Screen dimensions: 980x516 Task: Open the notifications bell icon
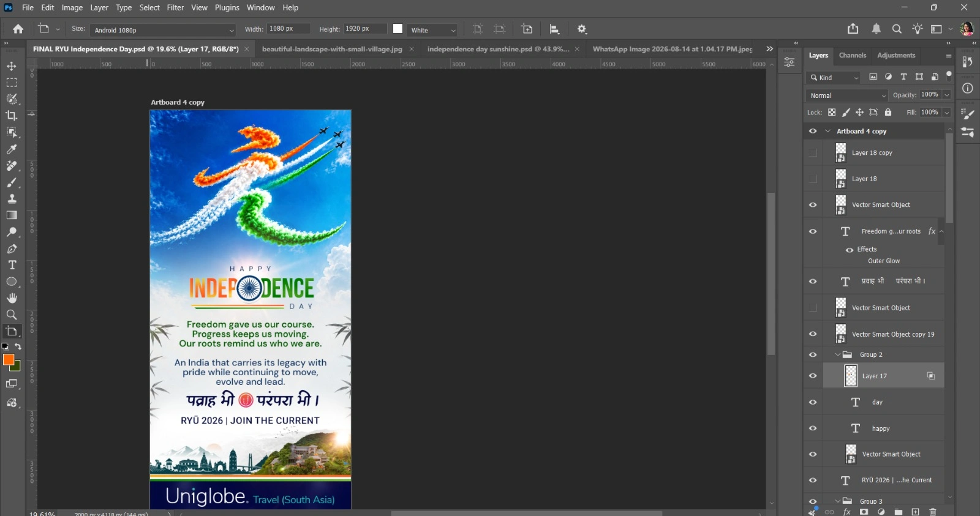[x=876, y=29]
